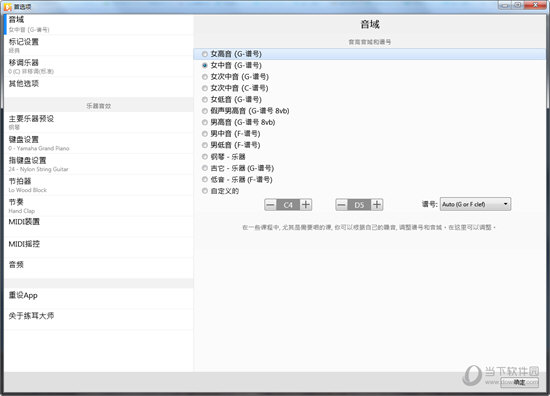Select 男低音 (F-谱号) option
This screenshot has height=396, width=550.
(x=205, y=145)
